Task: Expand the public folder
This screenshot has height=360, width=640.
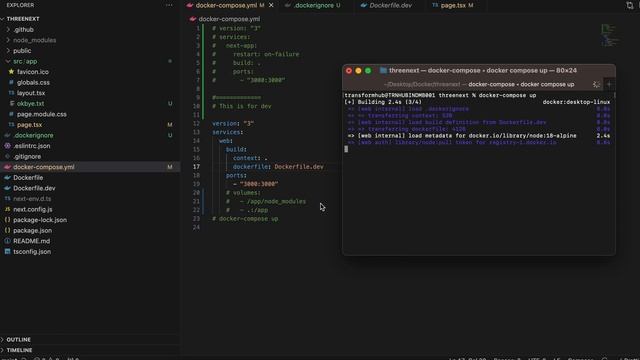Action: click(x=22, y=51)
